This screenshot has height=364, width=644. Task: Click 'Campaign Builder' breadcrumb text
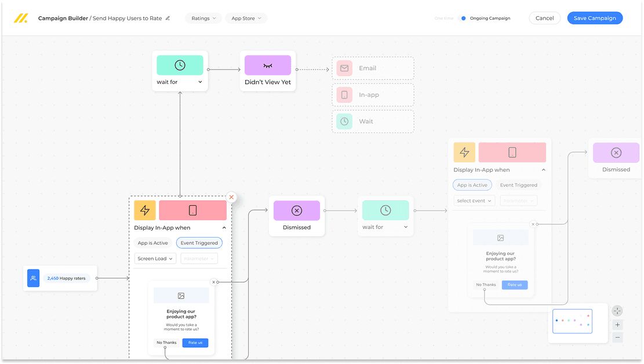tap(63, 18)
